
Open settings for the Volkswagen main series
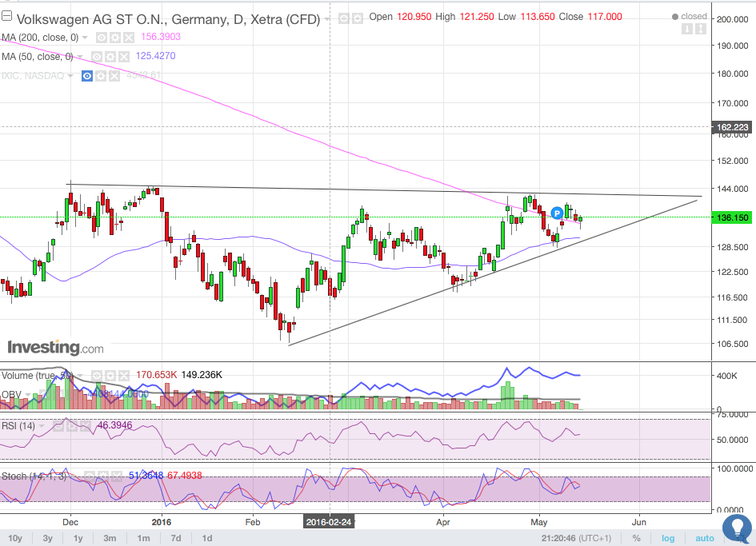pos(358,19)
